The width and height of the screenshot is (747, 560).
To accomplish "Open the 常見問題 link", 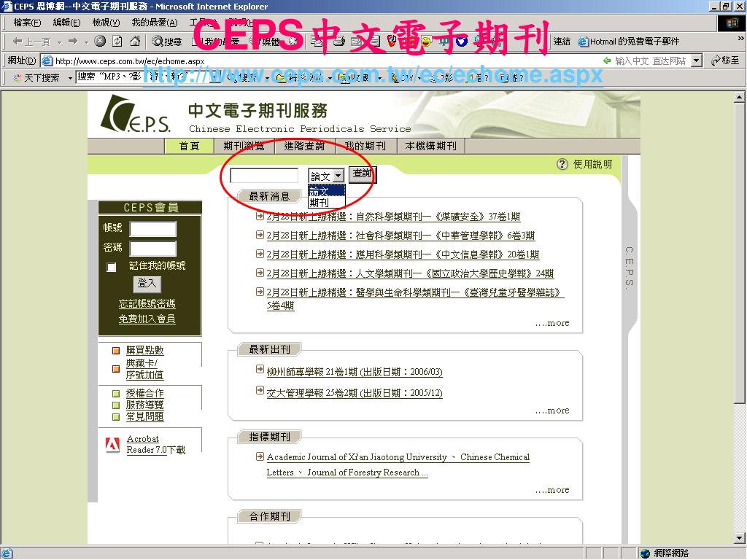I will click(x=145, y=416).
